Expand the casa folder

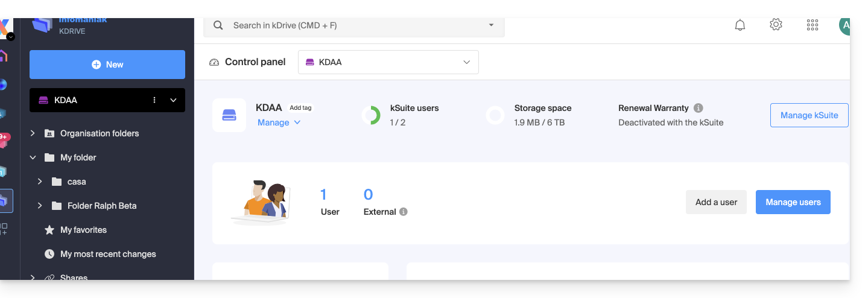[x=40, y=182]
